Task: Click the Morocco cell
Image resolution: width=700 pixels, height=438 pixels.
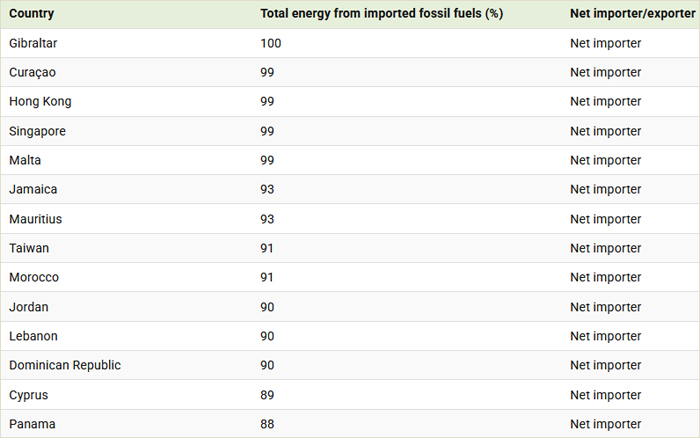Action: coord(34,277)
